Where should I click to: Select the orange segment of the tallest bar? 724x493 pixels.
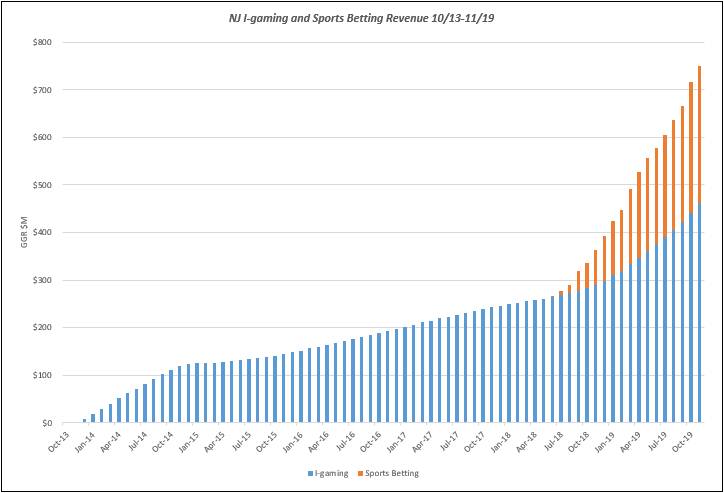(x=699, y=135)
